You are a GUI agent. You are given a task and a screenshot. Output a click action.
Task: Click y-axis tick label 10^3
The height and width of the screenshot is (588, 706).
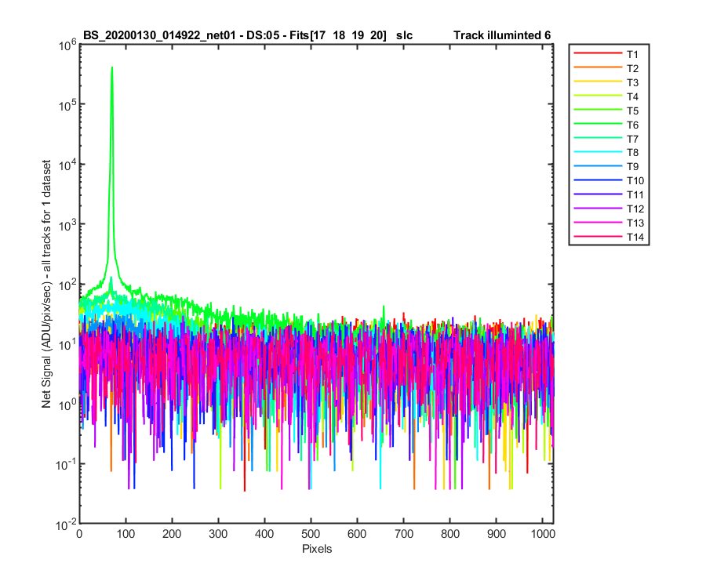67,224
